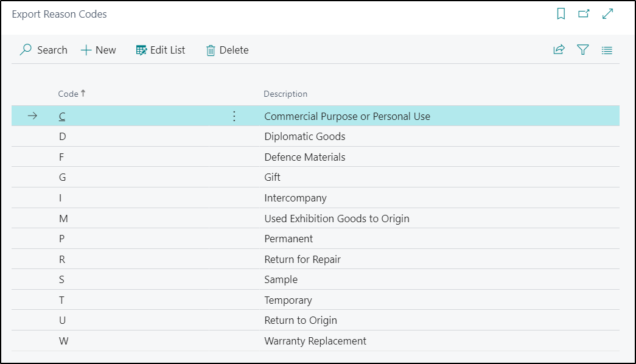Click New to add a code

point(99,50)
